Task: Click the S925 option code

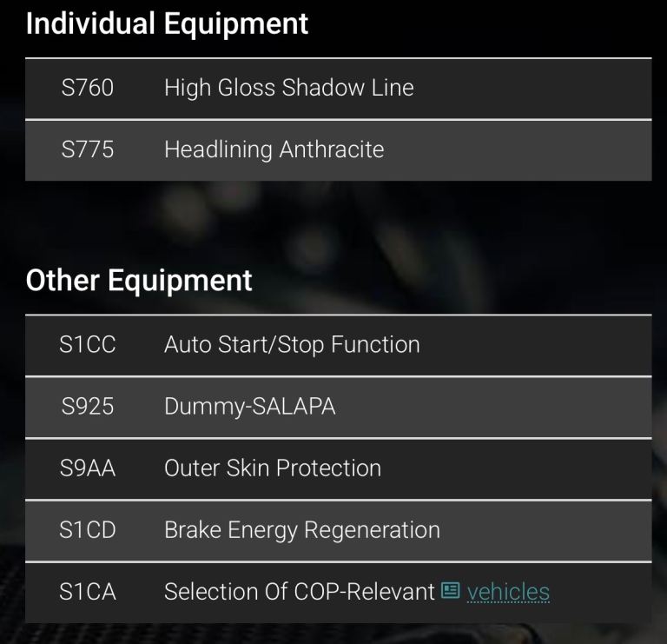Action: [87, 407]
